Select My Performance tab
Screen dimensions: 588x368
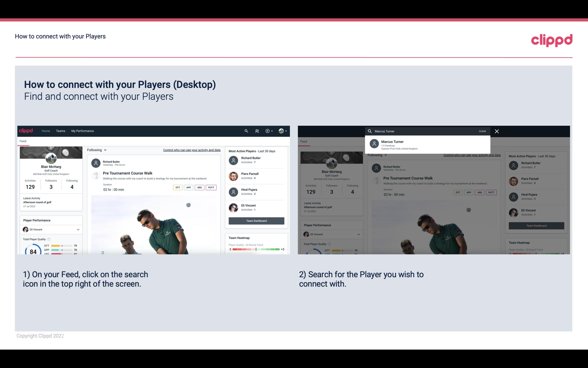(82, 131)
